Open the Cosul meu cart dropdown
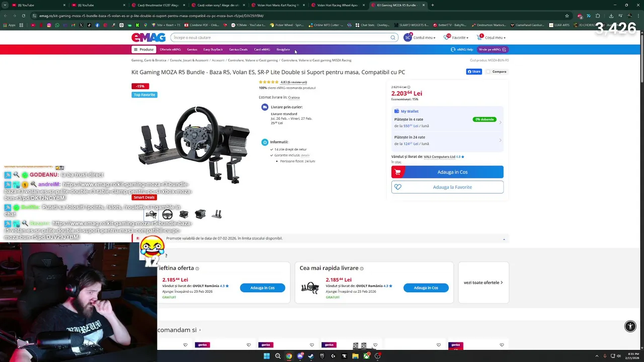644x362 pixels. point(491,38)
